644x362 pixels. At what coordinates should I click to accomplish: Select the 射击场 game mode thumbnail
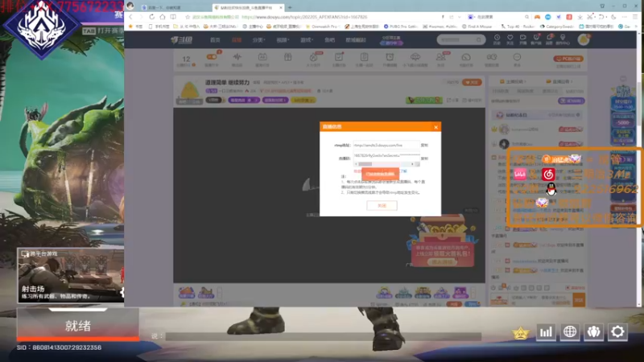71,275
